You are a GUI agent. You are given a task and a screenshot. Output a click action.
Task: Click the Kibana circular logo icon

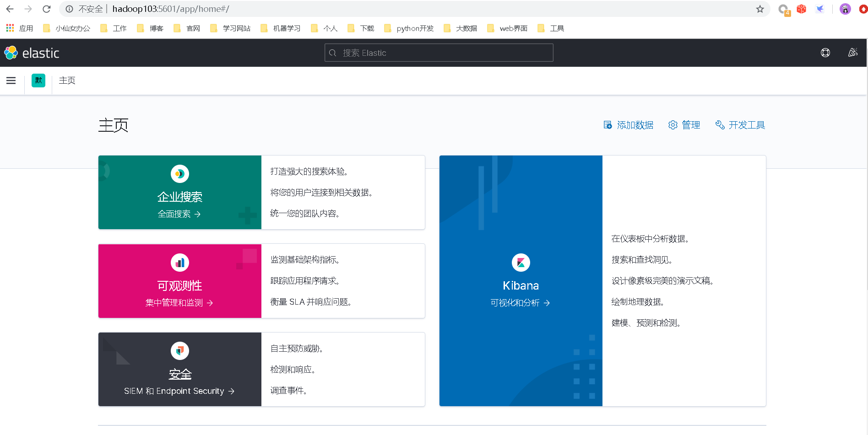coord(521,263)
